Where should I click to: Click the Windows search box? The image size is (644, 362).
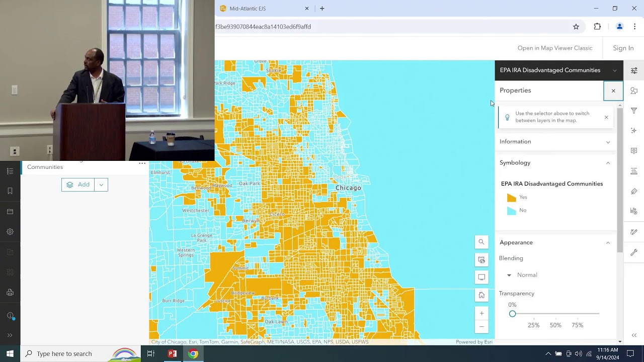coord(80,354)
